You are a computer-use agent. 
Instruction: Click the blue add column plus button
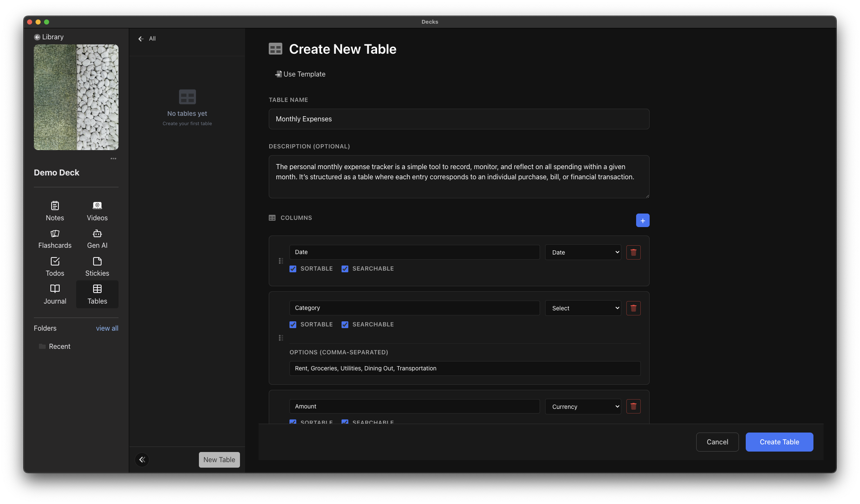coord(642,220)
